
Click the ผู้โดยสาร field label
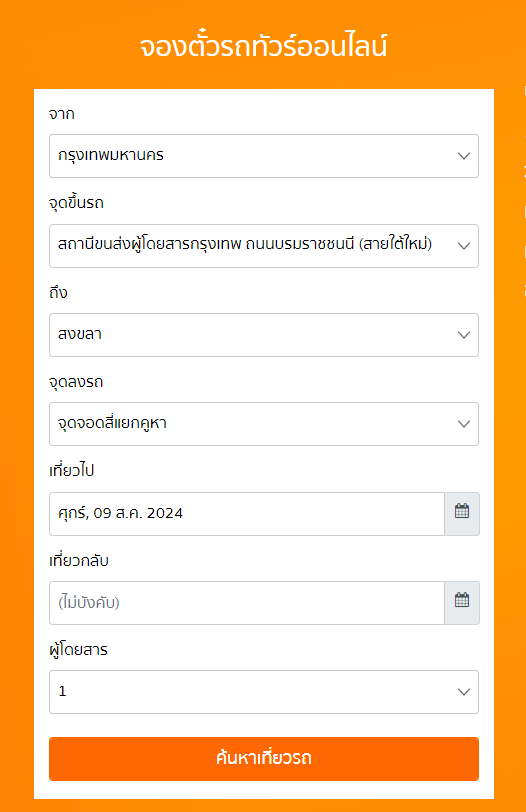click(78, 649)
